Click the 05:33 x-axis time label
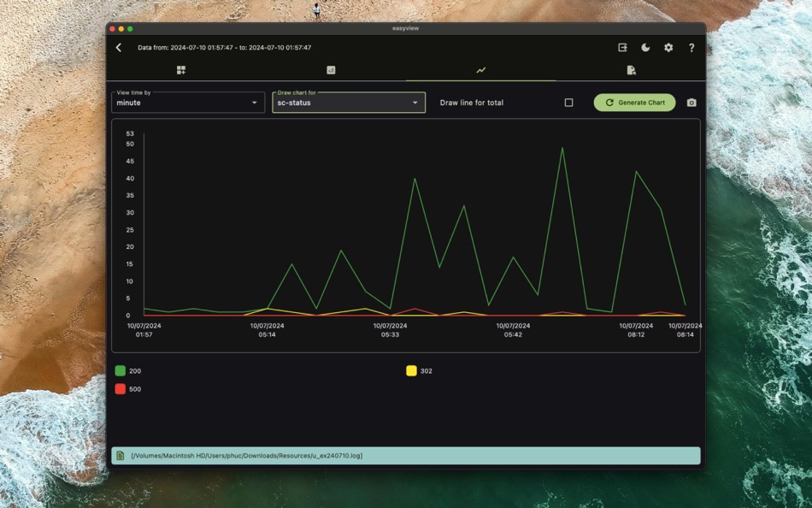This screenshot has width=812, height=508. coord(390,330)
